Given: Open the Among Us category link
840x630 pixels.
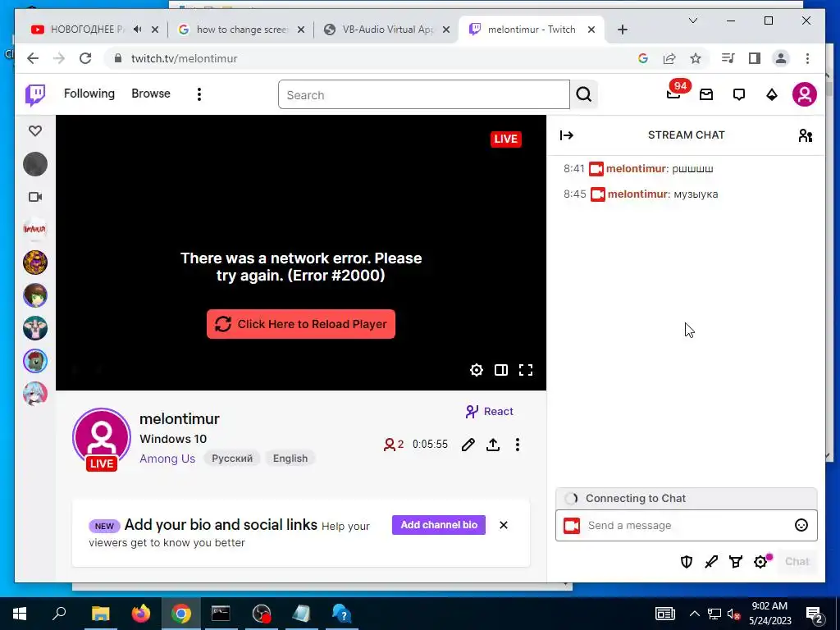Looking at the screenshot, I should click(167, 459).
